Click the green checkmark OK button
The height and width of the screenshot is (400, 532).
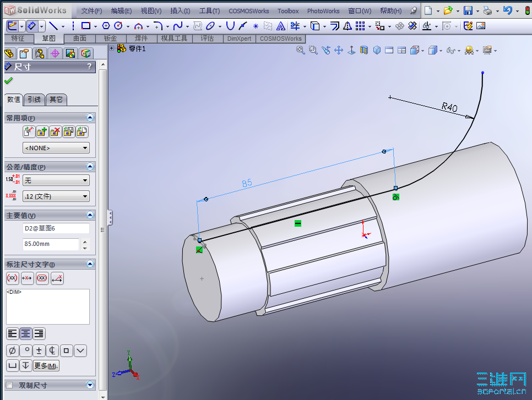click(x=8, y=81)
